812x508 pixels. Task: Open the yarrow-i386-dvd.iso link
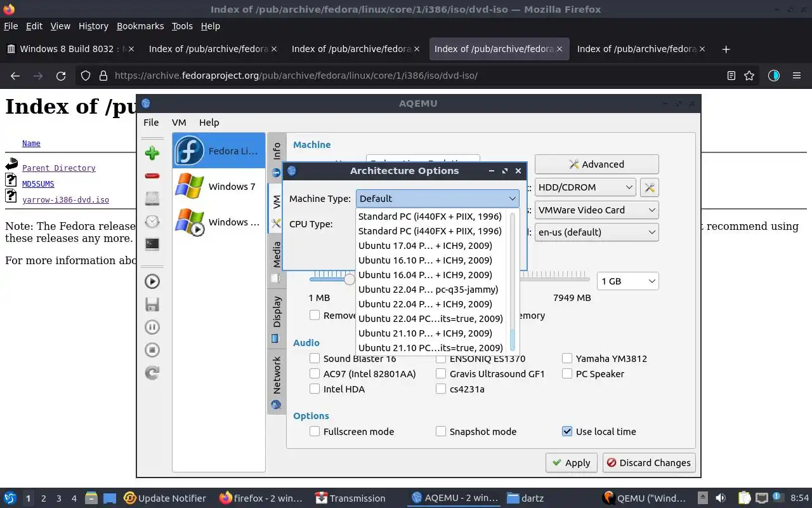65,200
